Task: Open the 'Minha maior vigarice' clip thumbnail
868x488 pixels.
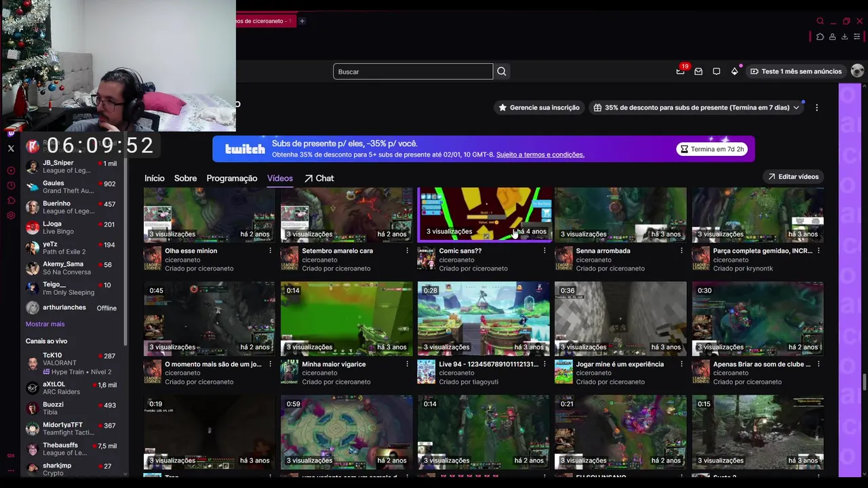Action: [x=347, y=319]
